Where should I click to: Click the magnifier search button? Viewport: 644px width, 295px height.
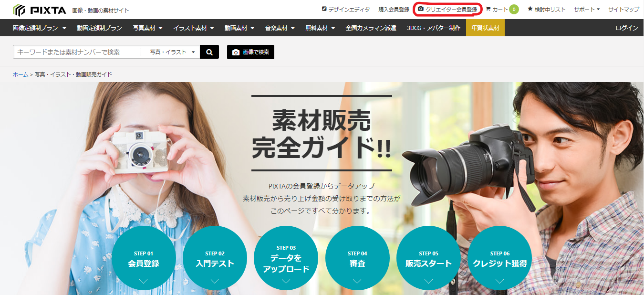coord(209,52)
